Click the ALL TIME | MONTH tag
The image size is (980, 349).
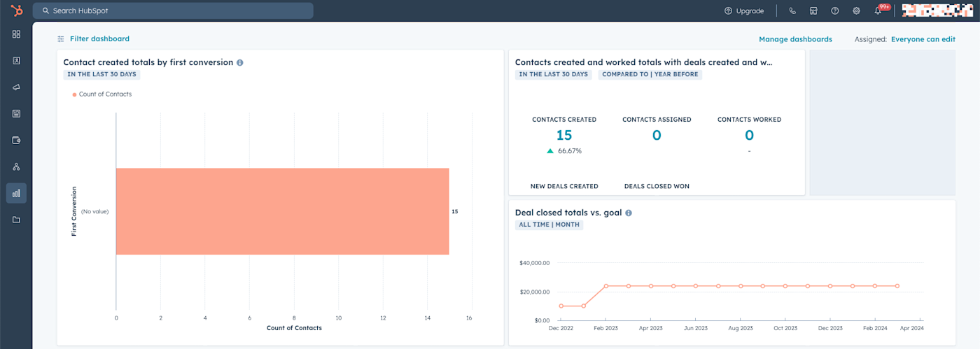549,225
